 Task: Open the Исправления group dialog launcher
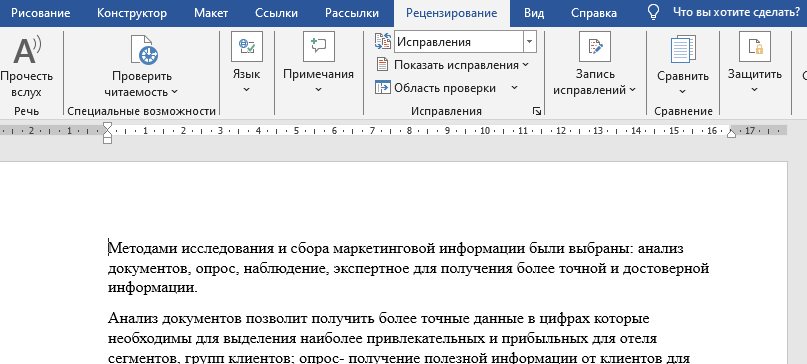tap(537, 111)
